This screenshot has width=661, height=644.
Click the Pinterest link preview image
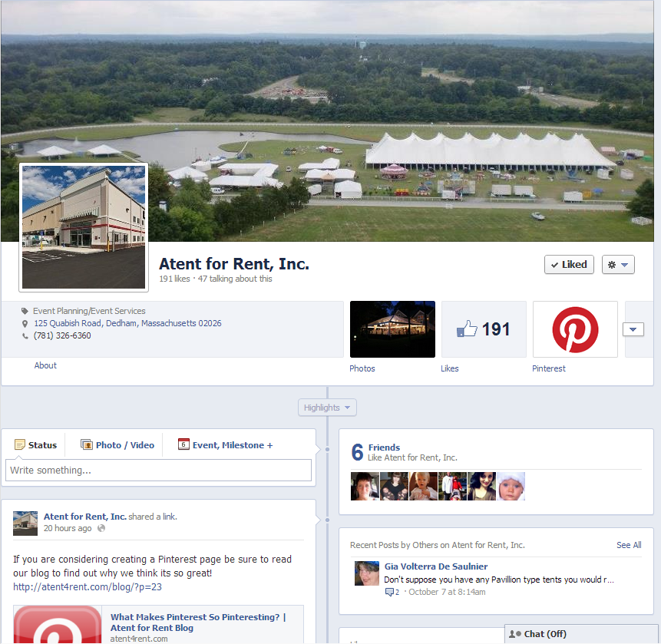coord(58,625)
